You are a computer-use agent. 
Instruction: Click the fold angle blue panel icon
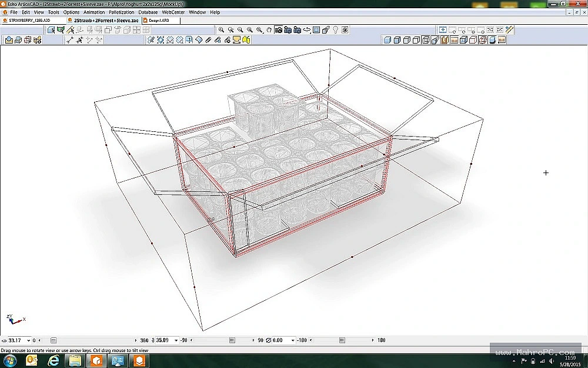[x=189, y=39]
